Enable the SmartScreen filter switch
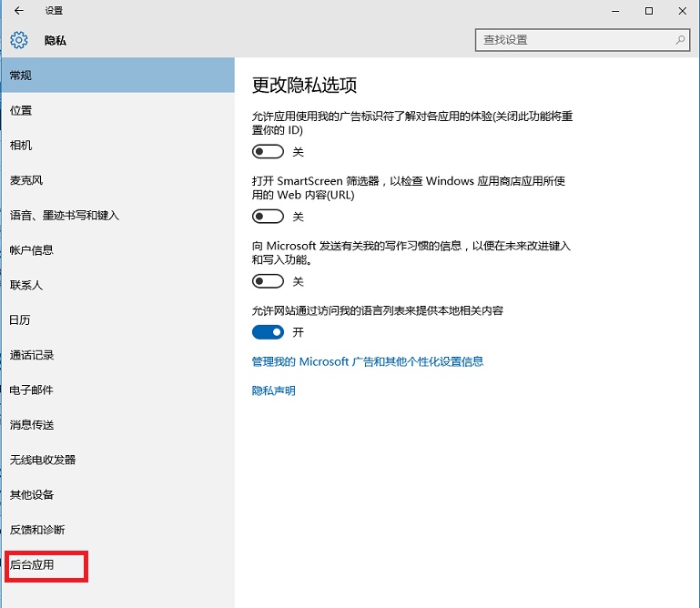The image size is (700, 608). [x=268, y=217]
